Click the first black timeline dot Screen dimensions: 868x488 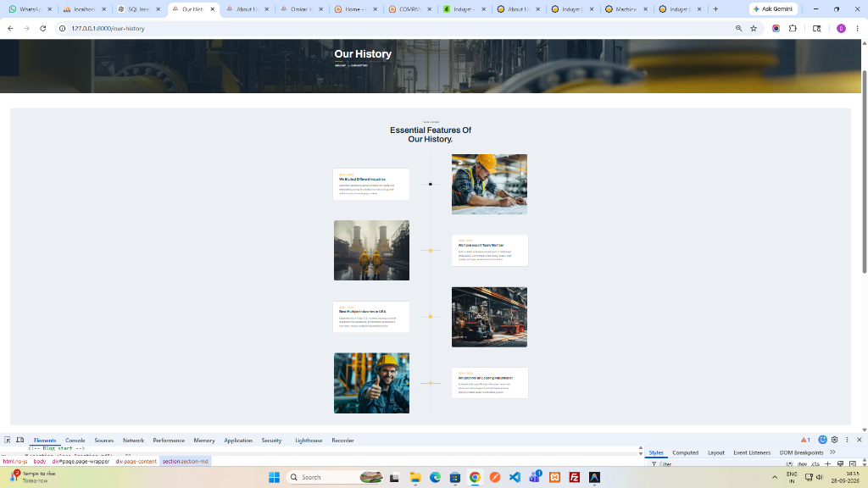(430, 184)
